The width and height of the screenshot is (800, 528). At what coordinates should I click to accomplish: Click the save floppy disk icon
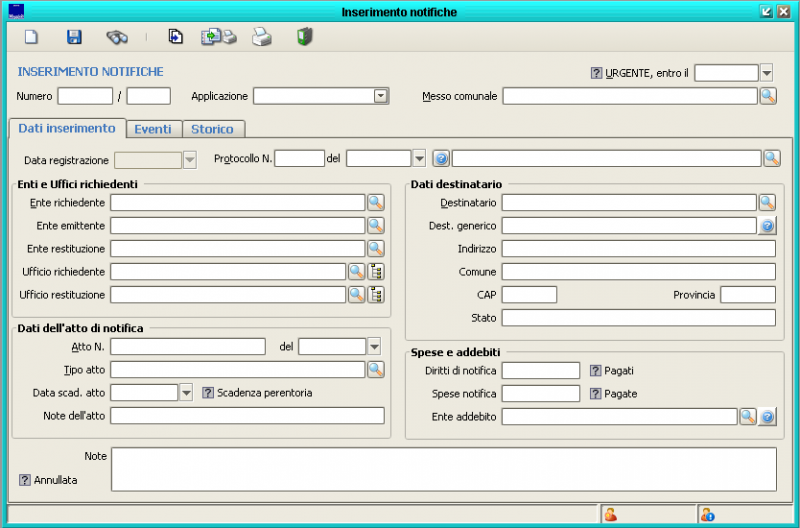coord(74,37)
